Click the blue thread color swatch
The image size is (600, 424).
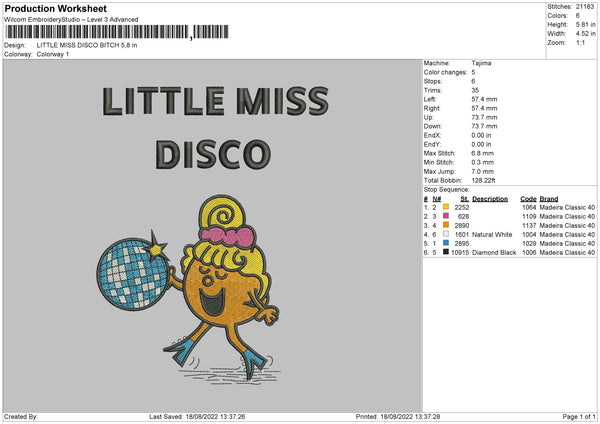(x=446, y=243)
